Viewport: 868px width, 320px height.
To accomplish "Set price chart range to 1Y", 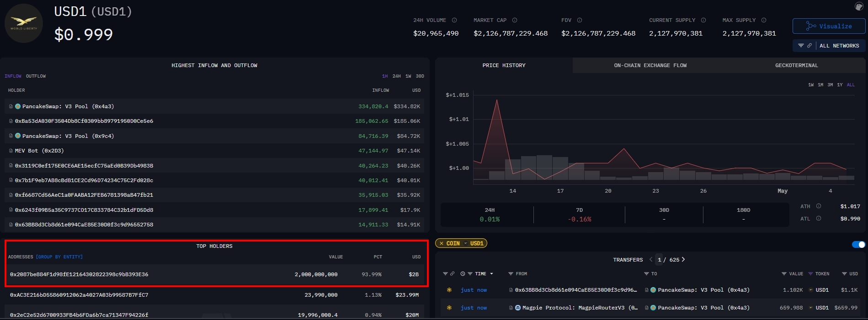I will (840, 85).
